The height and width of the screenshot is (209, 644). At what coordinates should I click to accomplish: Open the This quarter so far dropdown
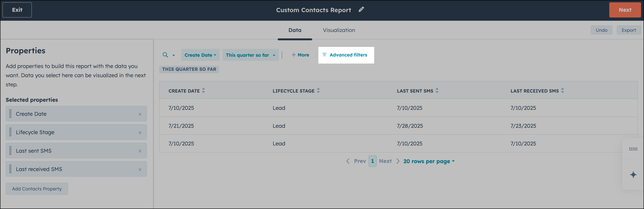pos(250,55)
